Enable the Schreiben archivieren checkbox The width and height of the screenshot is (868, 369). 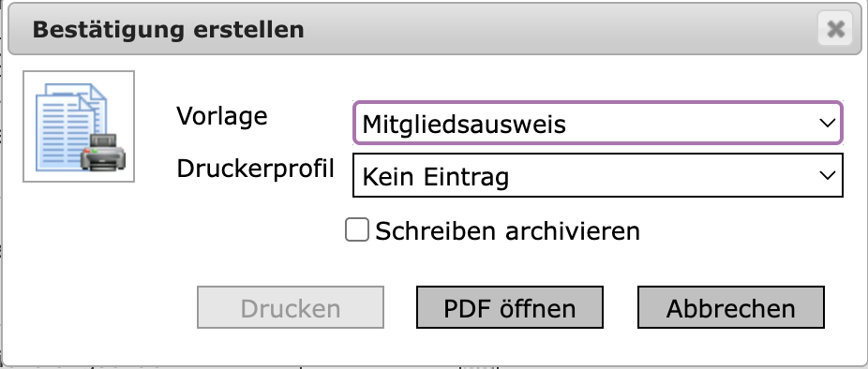(x=357, y=229)
